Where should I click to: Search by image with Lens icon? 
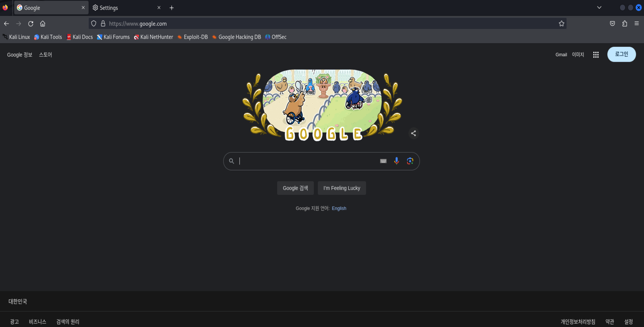[x=410, y=161]
